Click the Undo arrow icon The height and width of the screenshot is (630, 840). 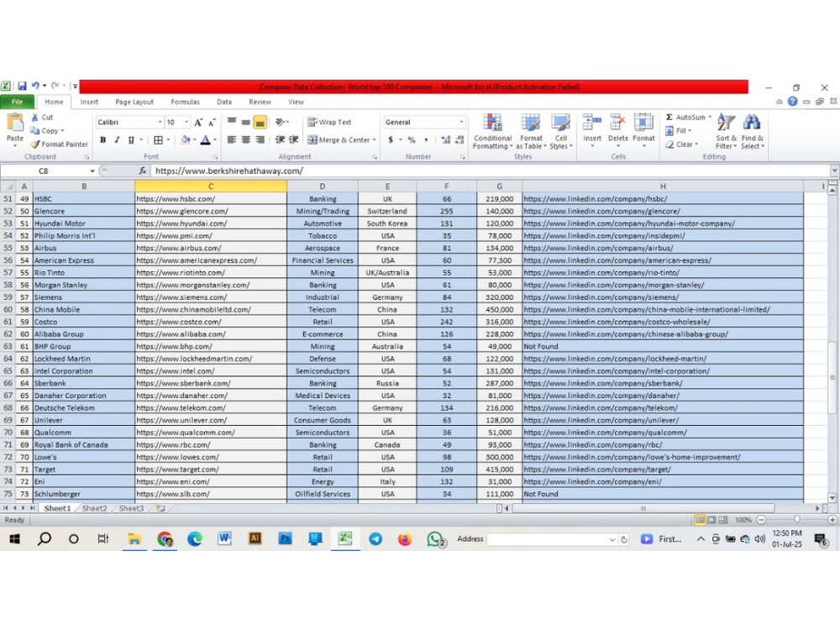coord(35,86)
